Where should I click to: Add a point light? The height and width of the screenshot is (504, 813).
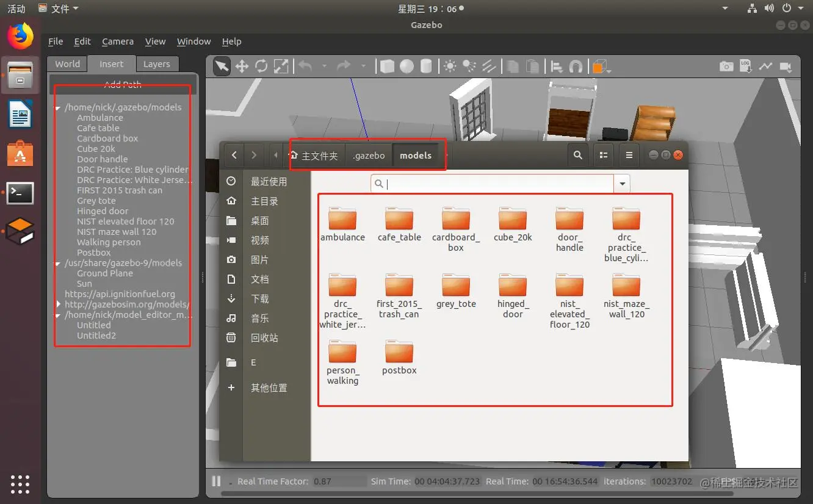click(450, 67)
